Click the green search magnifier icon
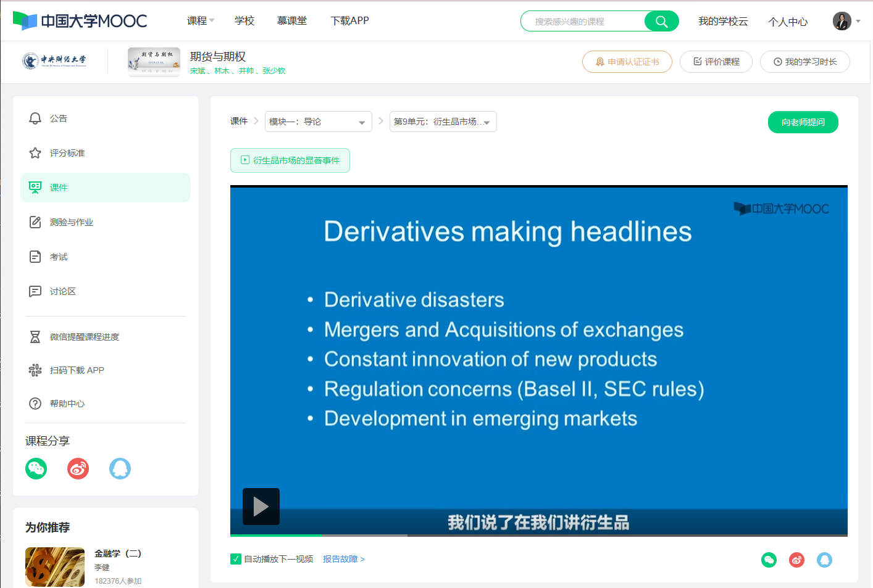Image resolution: width=873 pixels, height=588 pixels. (661, 22)
